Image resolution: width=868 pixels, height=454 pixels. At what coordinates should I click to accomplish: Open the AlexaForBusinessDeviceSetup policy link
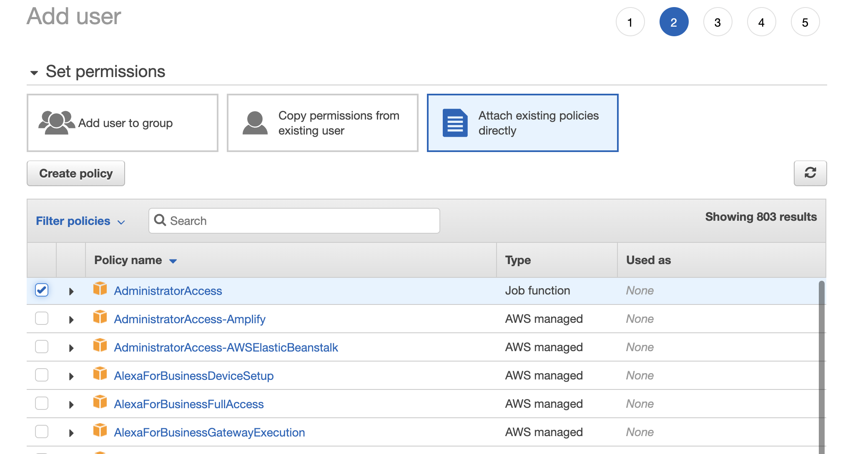pos(194,376)
